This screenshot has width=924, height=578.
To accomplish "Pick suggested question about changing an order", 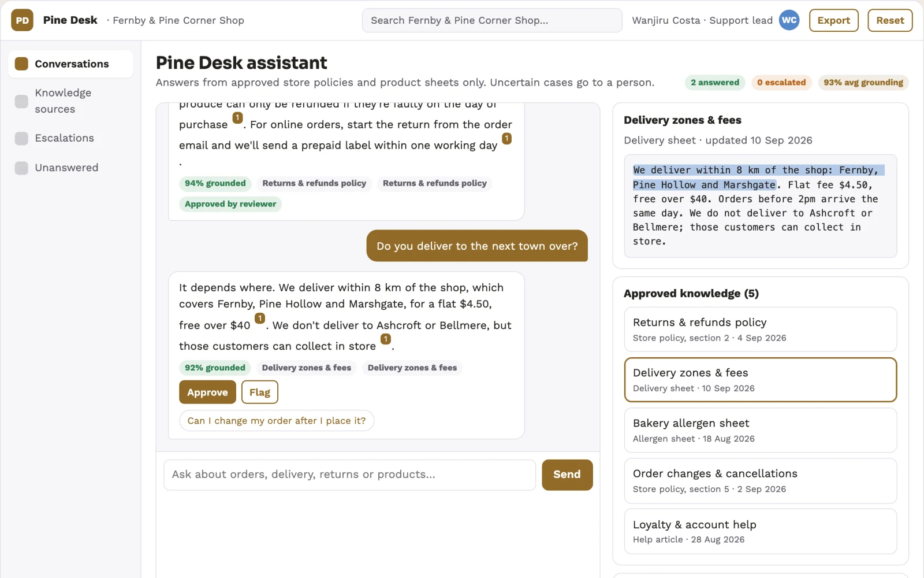I will point(277,421).
